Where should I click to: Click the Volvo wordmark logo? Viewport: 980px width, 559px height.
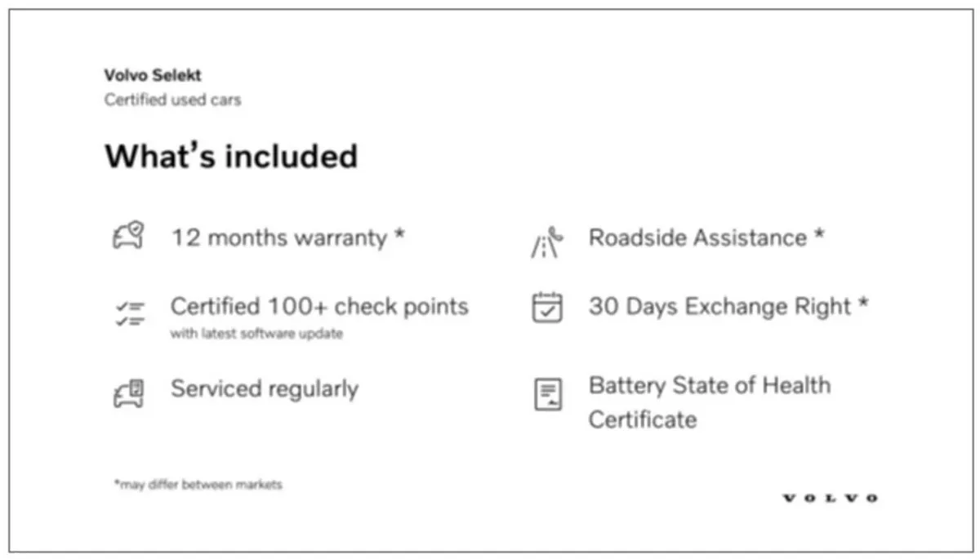(x=830, y=498)
